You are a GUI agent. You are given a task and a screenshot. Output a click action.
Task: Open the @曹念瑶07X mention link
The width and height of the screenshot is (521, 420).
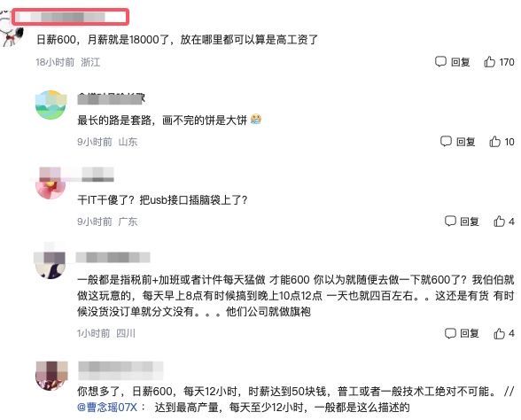pyautogui.click(x=107, y=407)
